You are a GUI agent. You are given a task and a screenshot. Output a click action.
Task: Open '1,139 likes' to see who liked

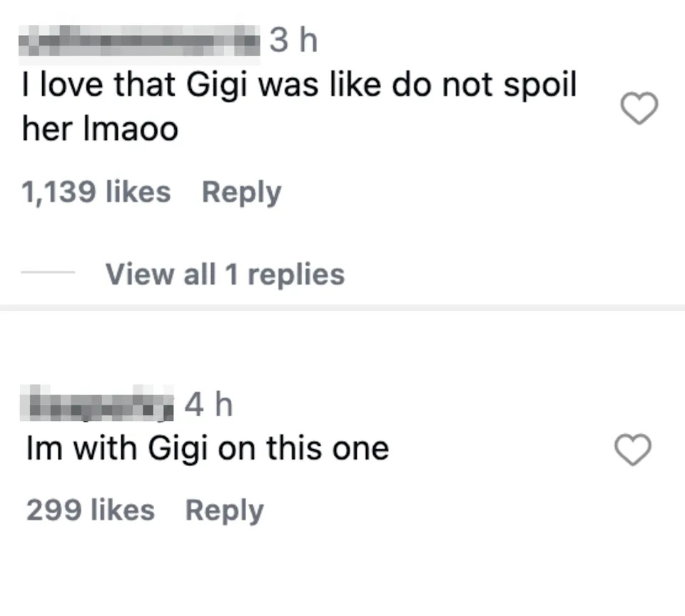[97, 191]
